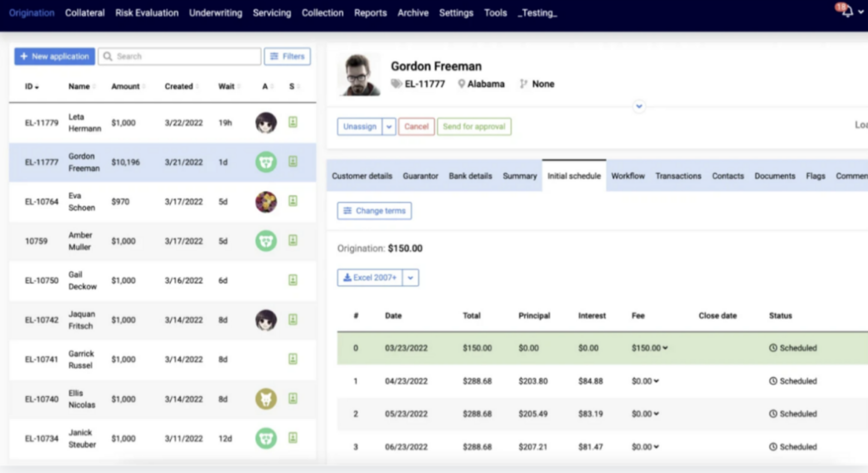Open the Documents tab
868x473 pixels.
(x=774, y=176)
